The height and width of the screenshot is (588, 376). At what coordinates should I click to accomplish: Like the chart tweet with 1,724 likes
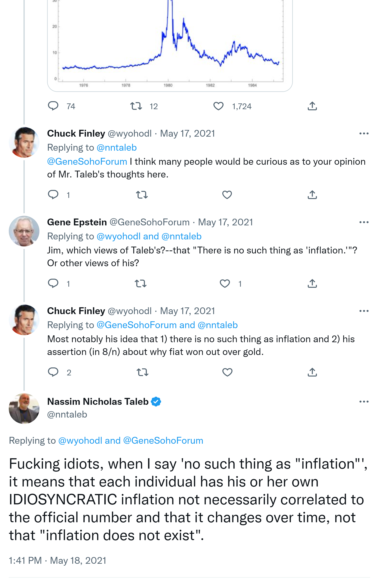point(218,106)
